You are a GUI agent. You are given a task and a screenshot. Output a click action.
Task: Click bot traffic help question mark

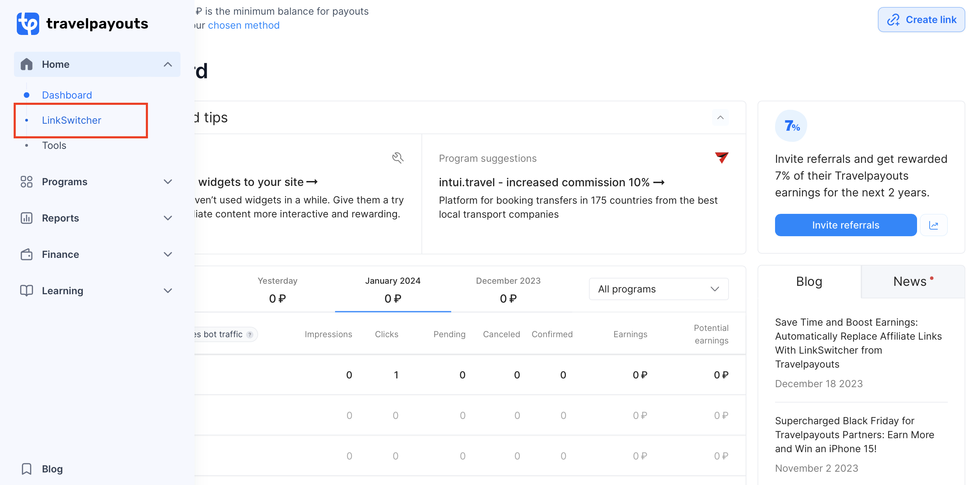[x=250, y=334]
